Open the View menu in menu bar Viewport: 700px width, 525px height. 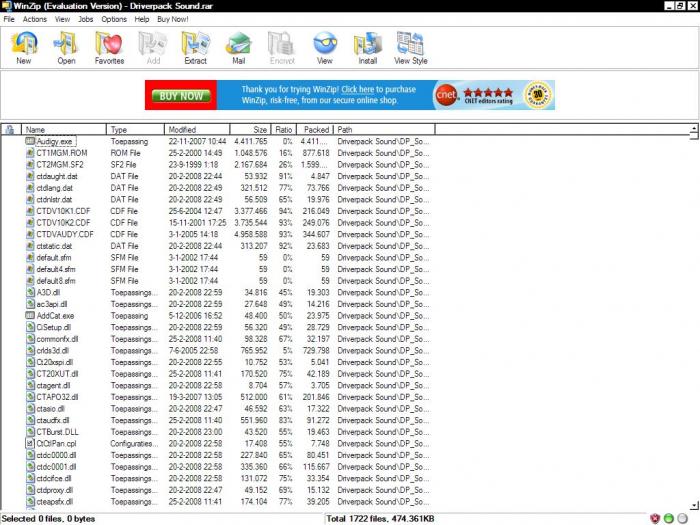[62, 19]
